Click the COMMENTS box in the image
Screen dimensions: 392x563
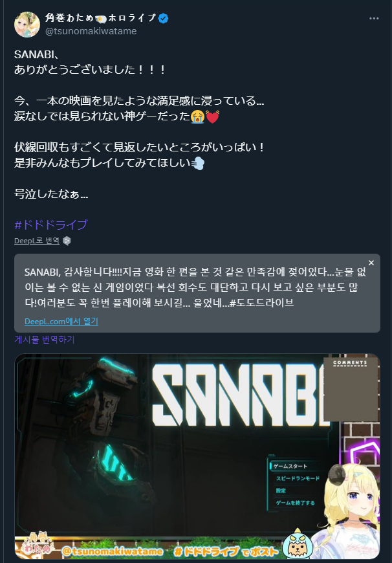[351, 389]
